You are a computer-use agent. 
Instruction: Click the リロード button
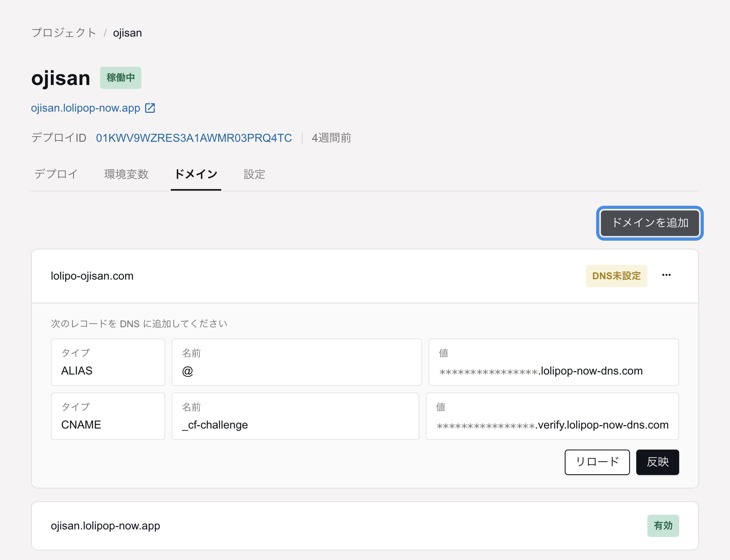(x=597, y=462)
